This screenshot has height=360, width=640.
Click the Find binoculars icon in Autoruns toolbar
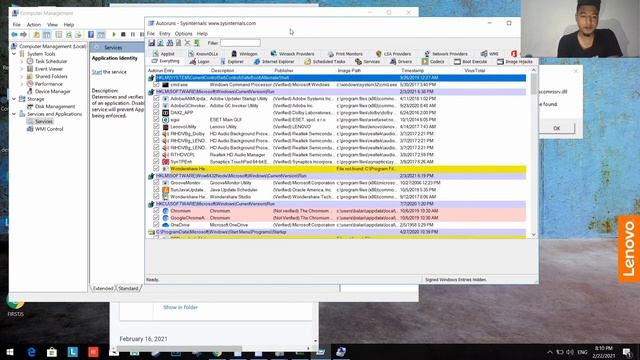(170, 43)
